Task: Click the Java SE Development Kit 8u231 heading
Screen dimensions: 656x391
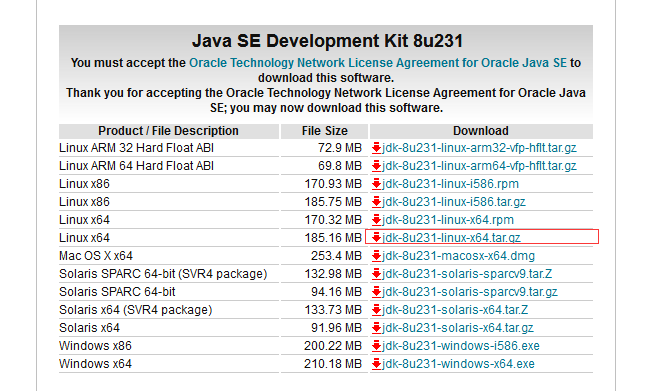Action: [x=328, y=41]
